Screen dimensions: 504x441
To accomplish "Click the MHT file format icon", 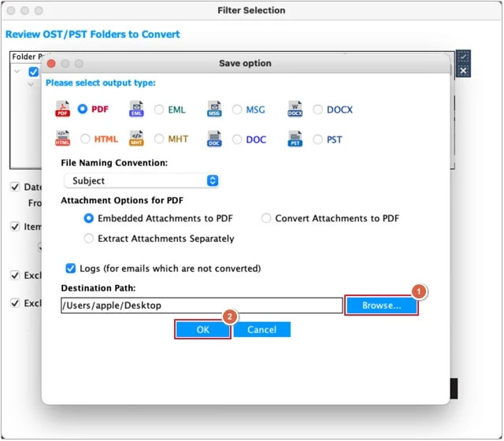I will coord(136,139).
